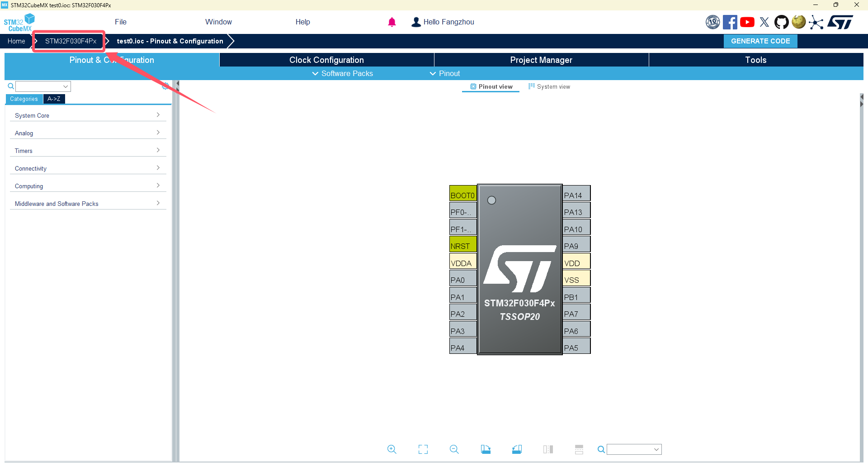Go to the Home breadcrumb
This screenshot has height=467, width=868.
(x=16, y=41)
